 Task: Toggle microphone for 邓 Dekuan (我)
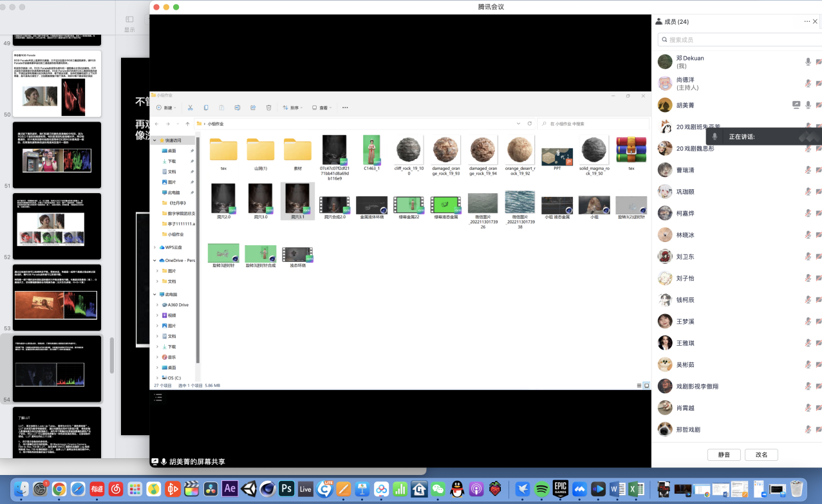coord(808,62)
